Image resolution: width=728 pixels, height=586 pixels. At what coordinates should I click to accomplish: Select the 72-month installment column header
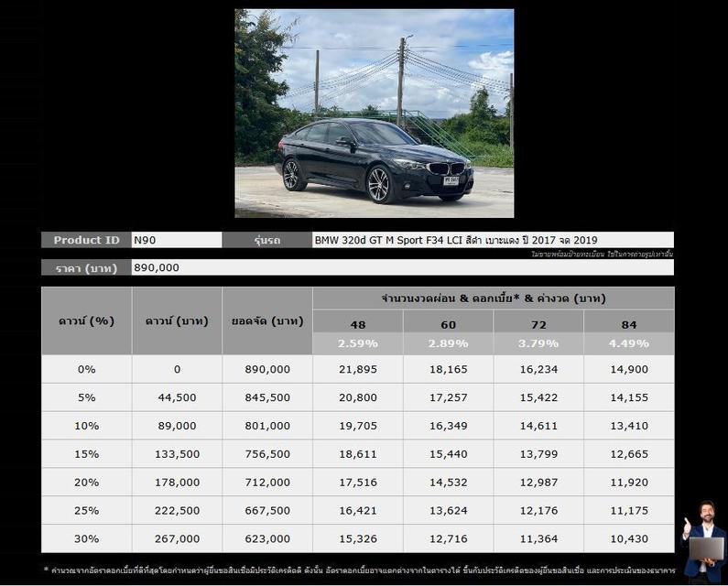[x=538, y=324]
